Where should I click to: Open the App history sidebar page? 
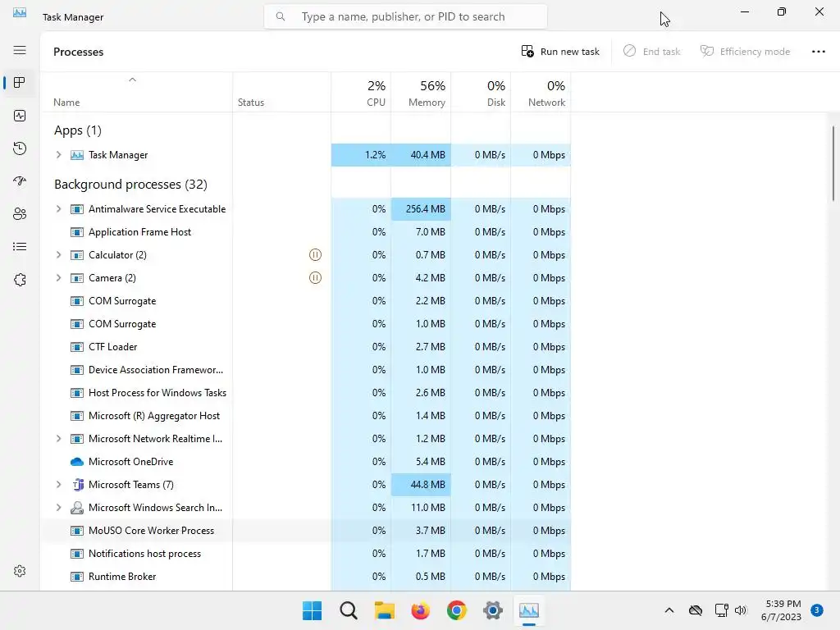(20, 148)
